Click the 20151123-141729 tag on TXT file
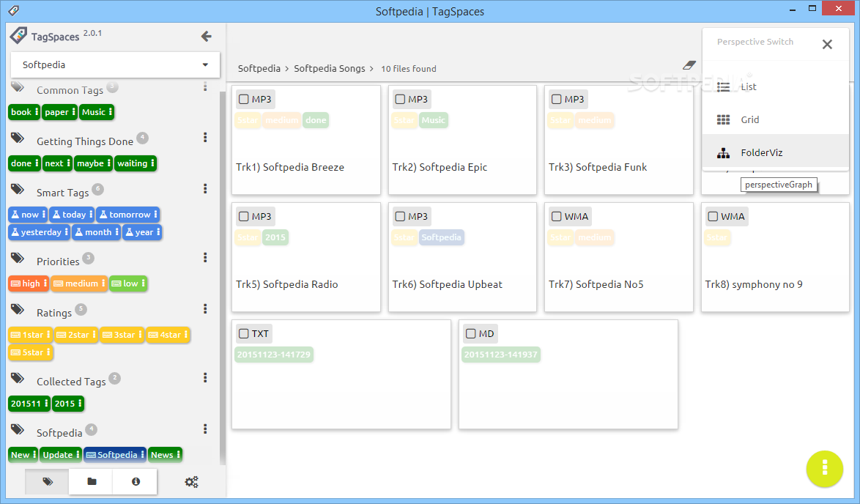 pyautogui.click(x=274, y=355)
